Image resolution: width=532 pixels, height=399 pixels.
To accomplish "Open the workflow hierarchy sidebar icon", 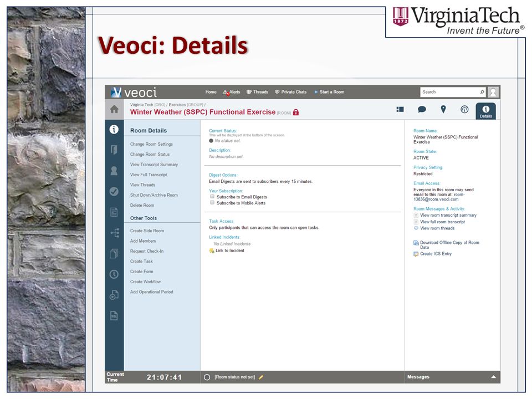I will 115,233.
